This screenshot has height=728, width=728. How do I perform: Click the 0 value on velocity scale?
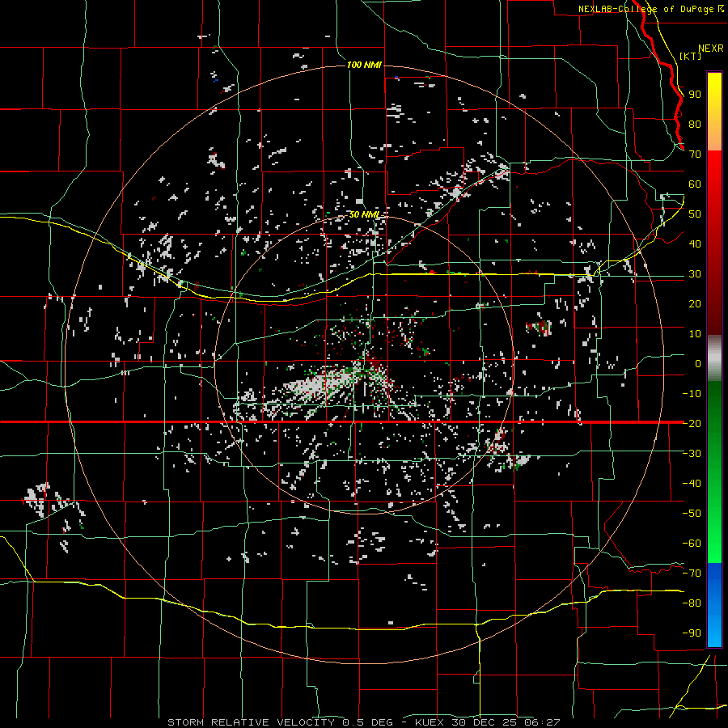click(698, 364)
